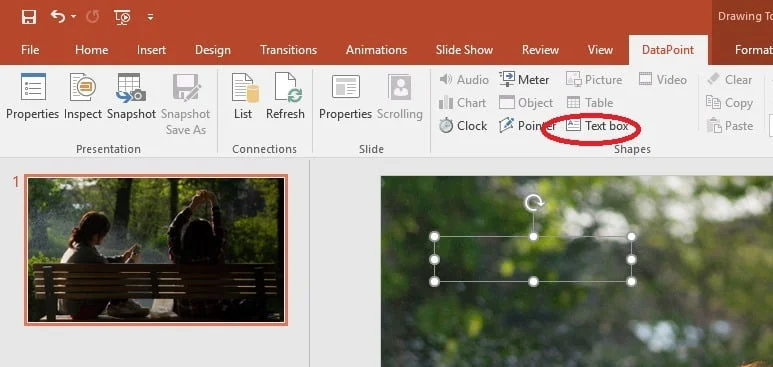This screenshot has height=367, width=773.
Task: Click the Snapshot Save As icon
Action: (x=186, y=87)
